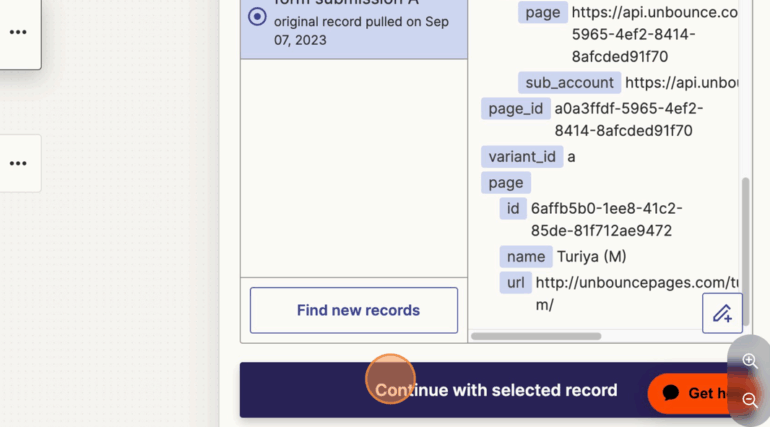Click the zoom out magnifier icon

pos(750,399)
